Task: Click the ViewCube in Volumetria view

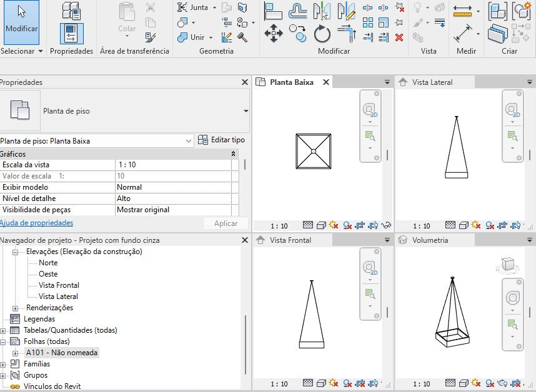Action: coord(508,265)
